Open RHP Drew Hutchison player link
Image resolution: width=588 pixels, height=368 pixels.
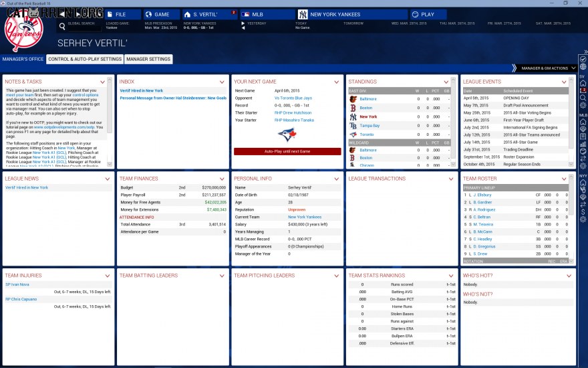coord(293,112)
